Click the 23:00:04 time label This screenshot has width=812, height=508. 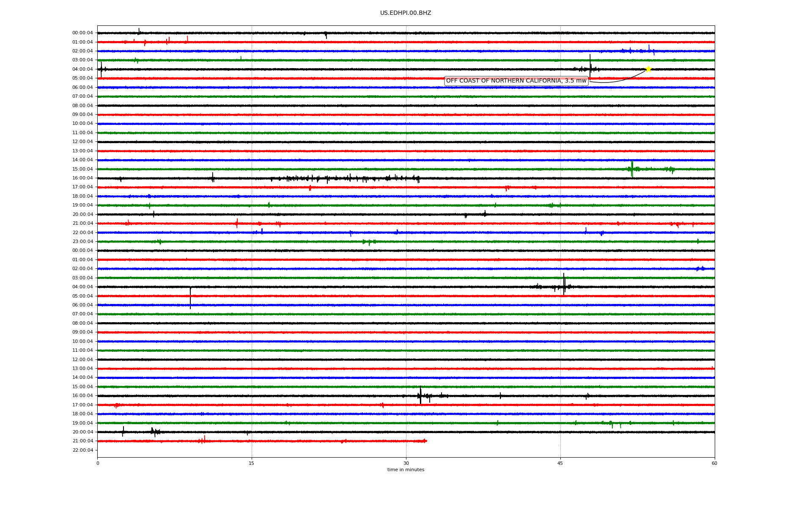82,241
